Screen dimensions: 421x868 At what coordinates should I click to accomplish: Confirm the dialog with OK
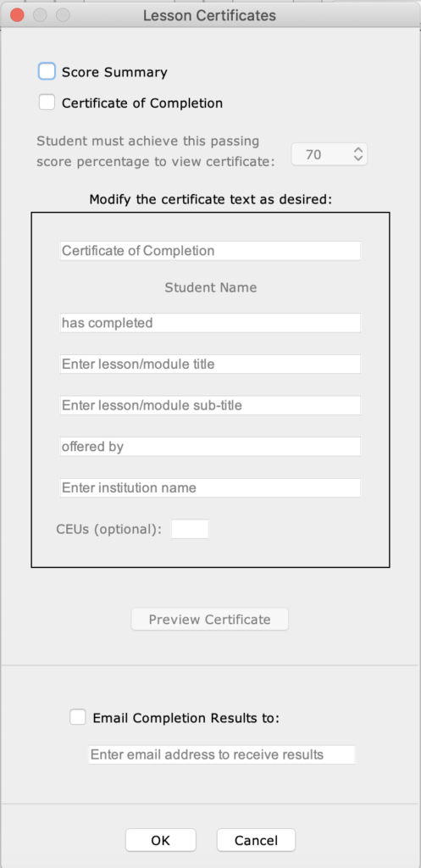click(x=160, y=840)
